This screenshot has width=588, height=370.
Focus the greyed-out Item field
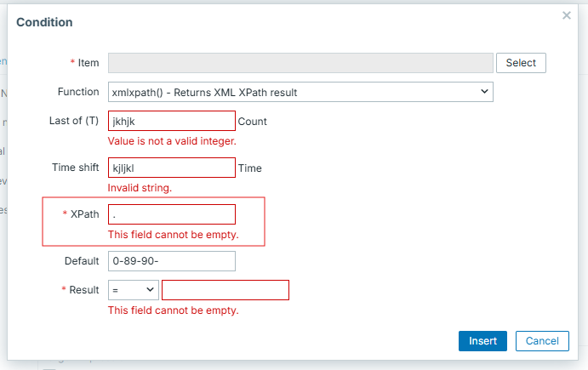(300, 63)
